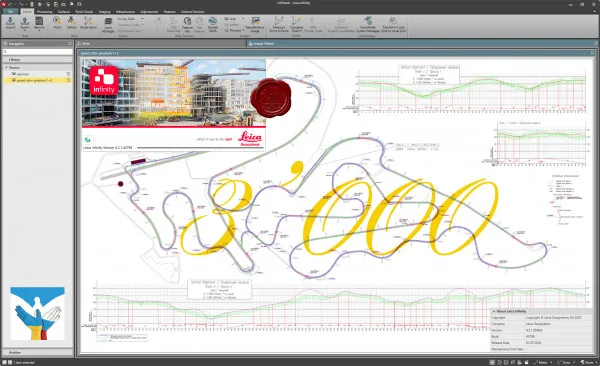The height and width of the screenshot is (366, 600).
Task: Open the Export button dropdown arrow
Action: click(x=25, y=30)
